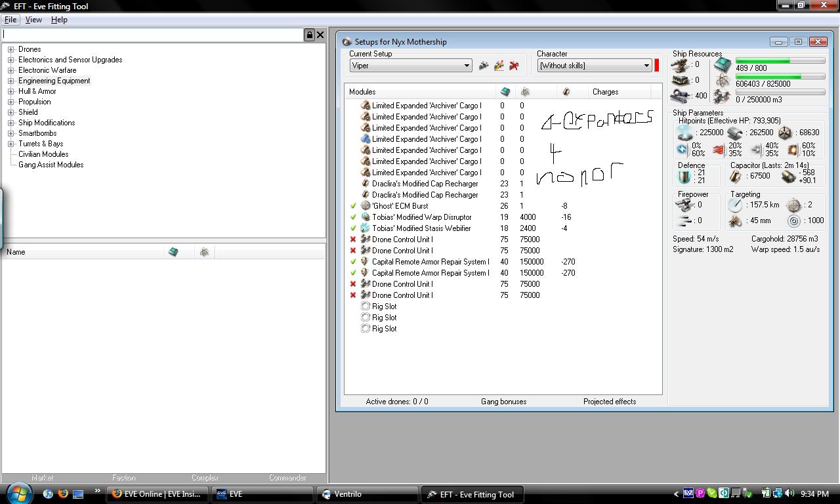Expand the Propulsion tree node
Image resolution: width=840 pixels, height=504 pixels.
(x=10, y=102)
